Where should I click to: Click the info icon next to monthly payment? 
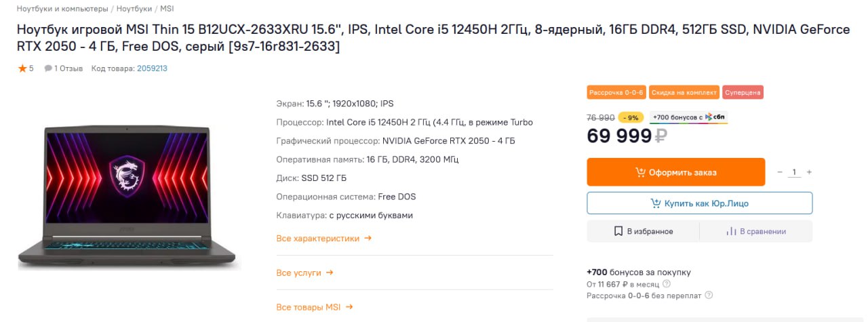pyautogui.click(x=667, y=284)
